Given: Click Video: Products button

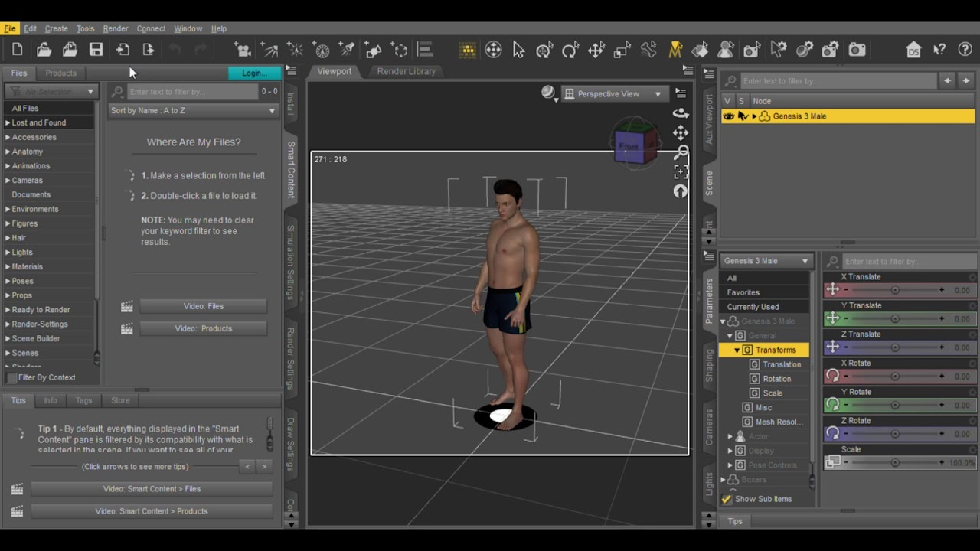Looking at the screenshot, I should coord(203,328).
